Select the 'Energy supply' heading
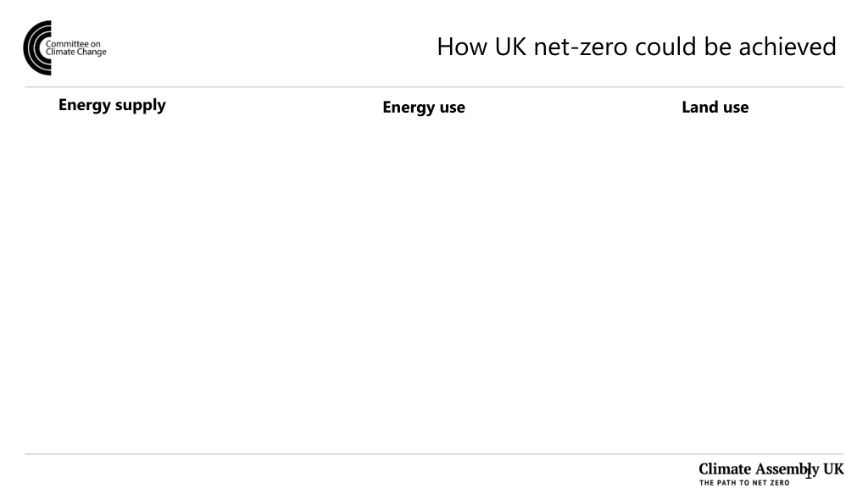This screenshot has height=488, width=868. coord(112,105)
